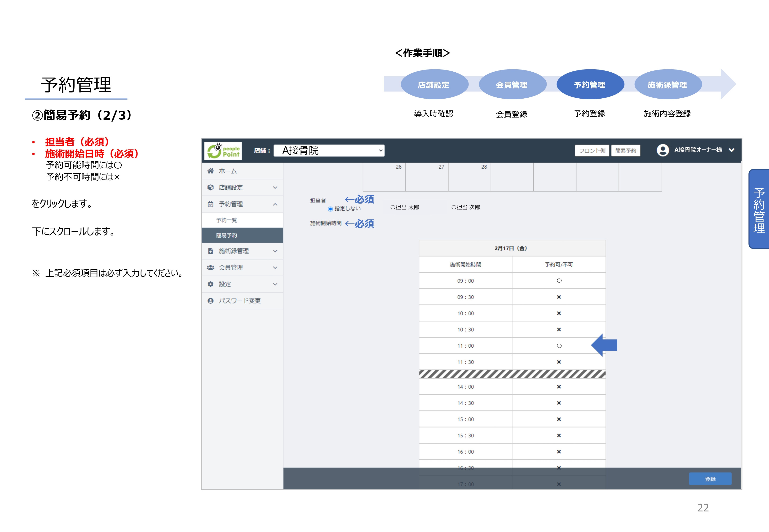Click the people Point logo

tap(223, 151)
